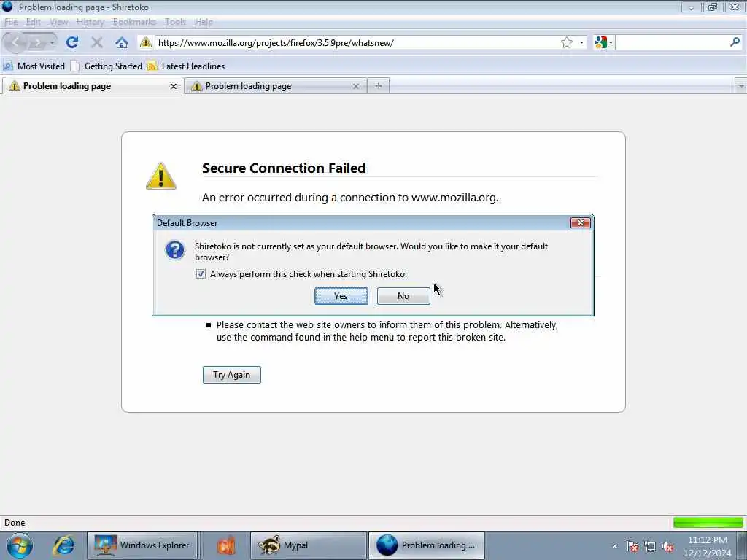Open the Windows Start menu
The height and width of the screenshot is (560, 747).
(x=20, y=545)
